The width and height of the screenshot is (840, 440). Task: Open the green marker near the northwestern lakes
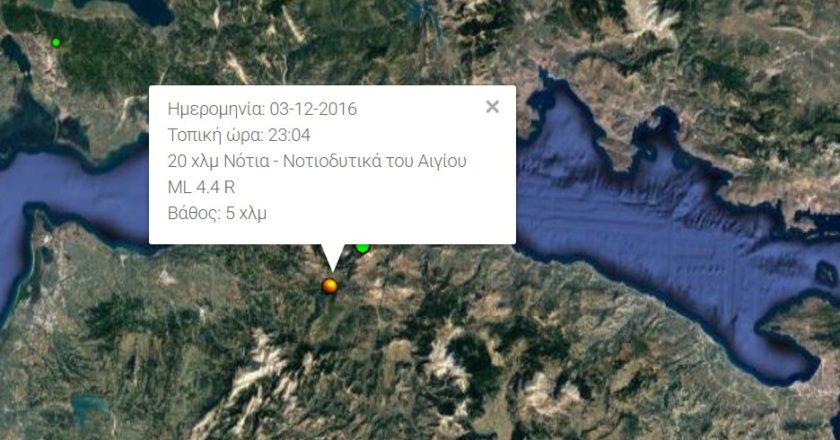pos(56,42)
